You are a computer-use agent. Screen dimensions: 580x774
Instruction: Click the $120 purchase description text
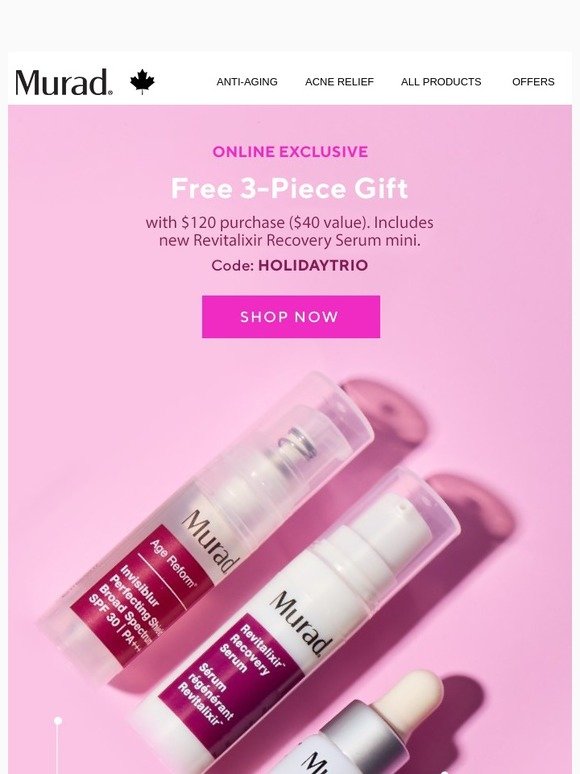click(x=290, y=232)
